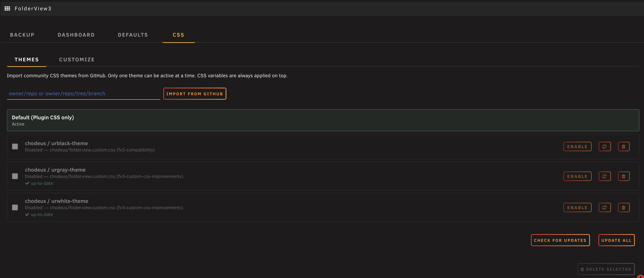Viewport: 644px width, 278px height.
Task: Select the CSS tab
Action: 178,35
